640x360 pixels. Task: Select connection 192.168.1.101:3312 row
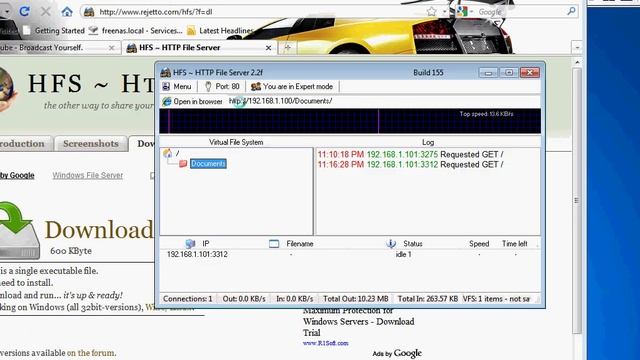coord(350,254)
